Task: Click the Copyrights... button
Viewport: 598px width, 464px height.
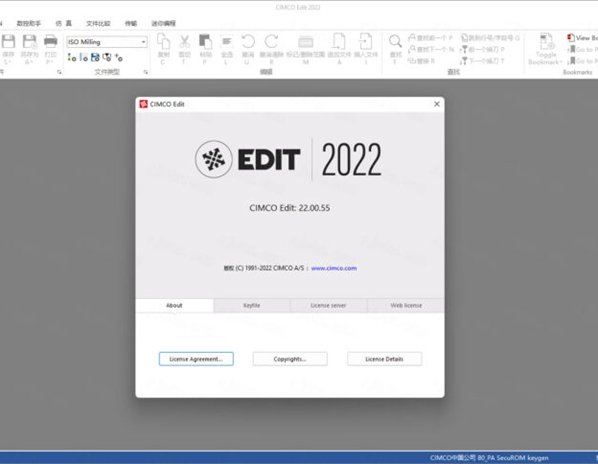Action: (290, 359)
